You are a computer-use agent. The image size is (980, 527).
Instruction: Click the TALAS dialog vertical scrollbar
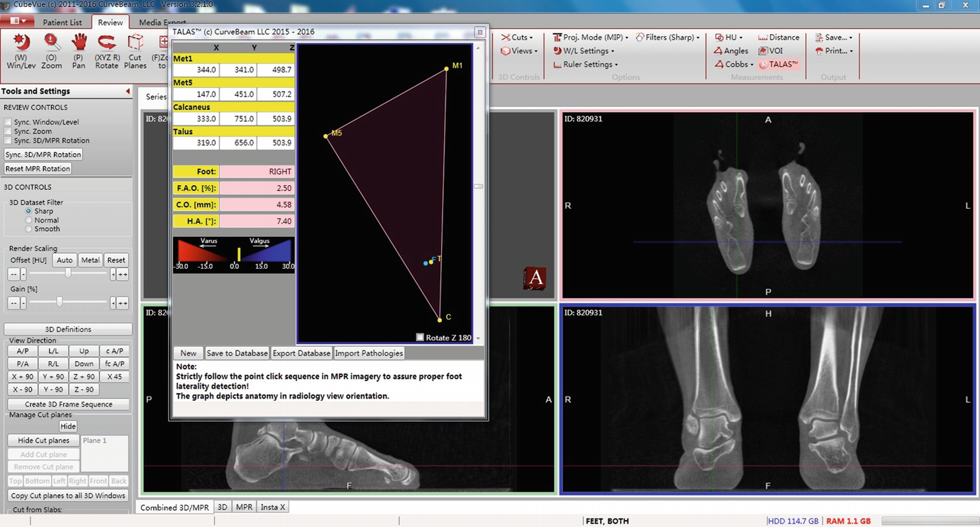click(x=479, y=187)
